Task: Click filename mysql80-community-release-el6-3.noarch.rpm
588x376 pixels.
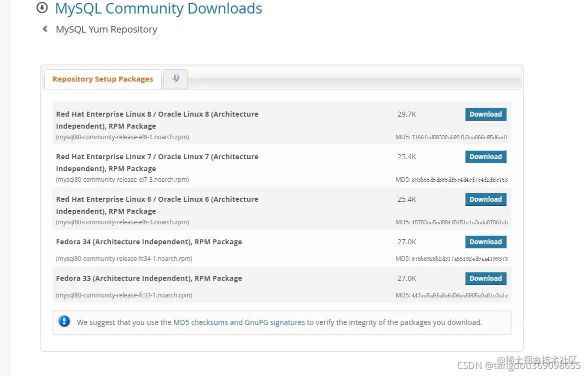Action: click(x=122, y=222)
